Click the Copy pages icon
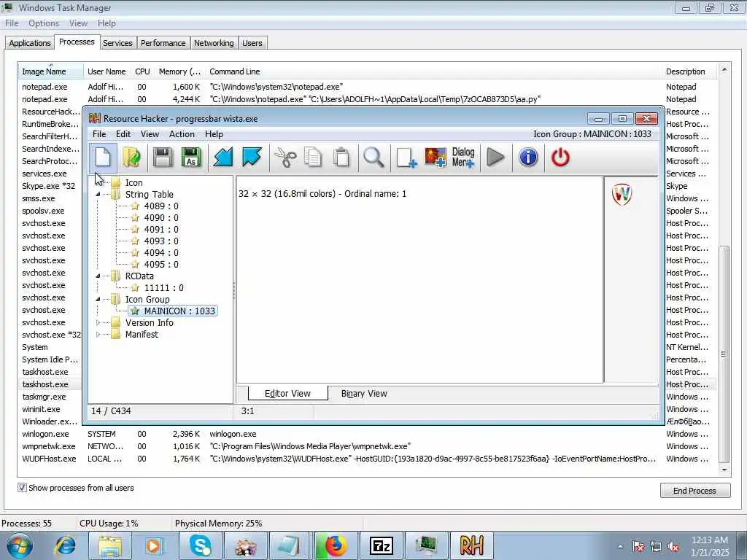This screenshot has width=747, height=560. (313, 157)
